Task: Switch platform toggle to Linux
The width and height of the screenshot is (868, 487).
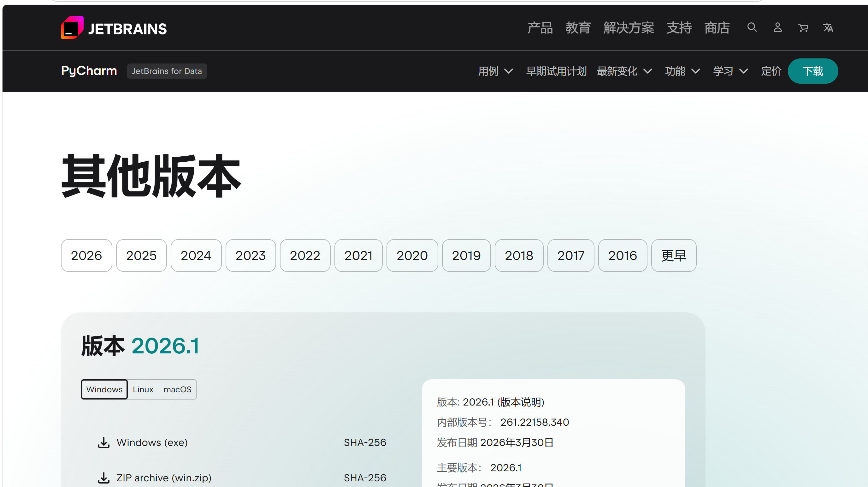Action: (143, 389)
